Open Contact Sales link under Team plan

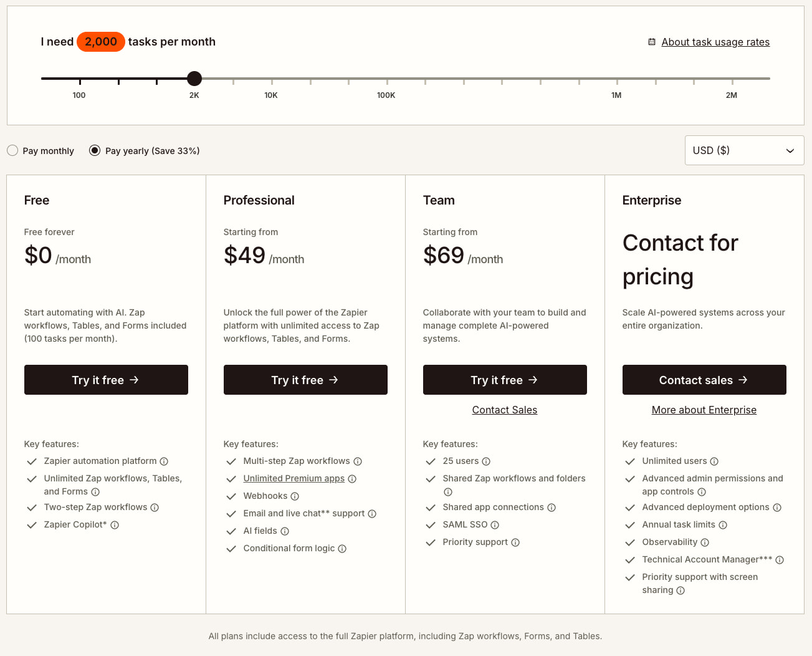click(505, 410)
